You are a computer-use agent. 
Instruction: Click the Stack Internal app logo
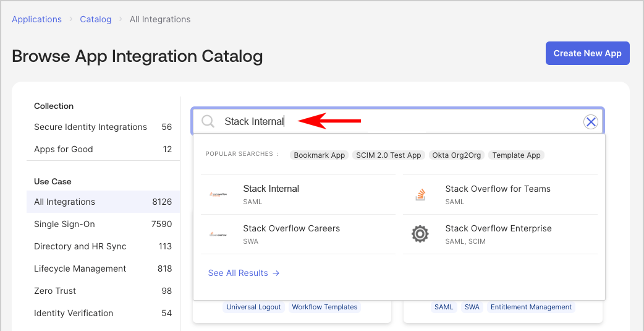click(x=218, y=195)
